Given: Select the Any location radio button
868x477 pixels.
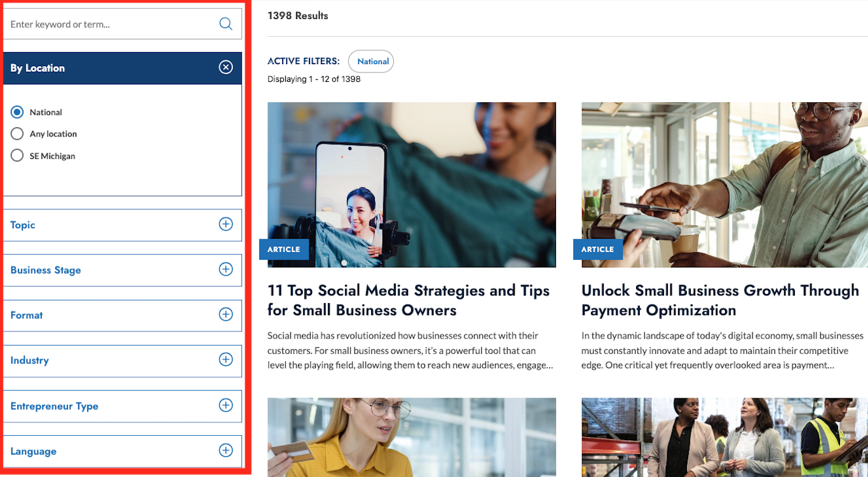Looking at the screenshot, I should tap(17, 134).
